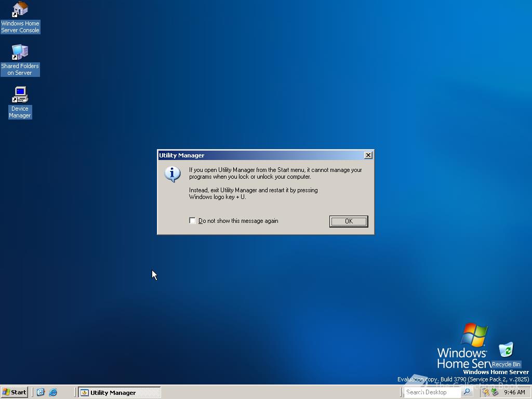Screen dimensions: 532x399
Task: Click the magnifier search button in the taskbar
Action: coord(467,392)
